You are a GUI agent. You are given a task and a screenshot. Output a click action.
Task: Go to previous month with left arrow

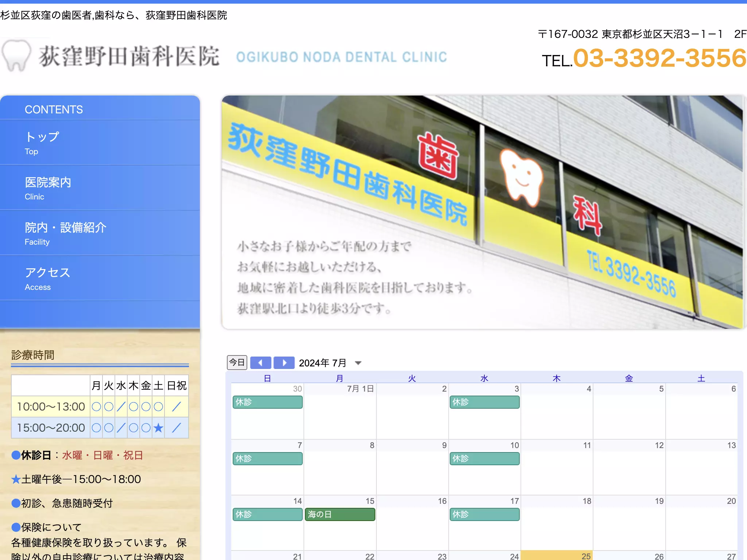(x=260, y=363)
